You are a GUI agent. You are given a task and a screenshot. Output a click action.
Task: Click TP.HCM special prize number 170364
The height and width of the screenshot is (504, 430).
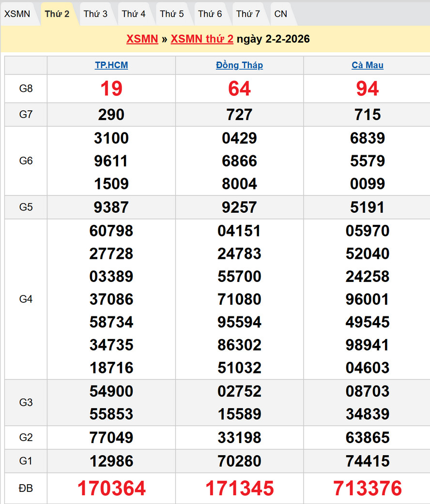[111, 489]
